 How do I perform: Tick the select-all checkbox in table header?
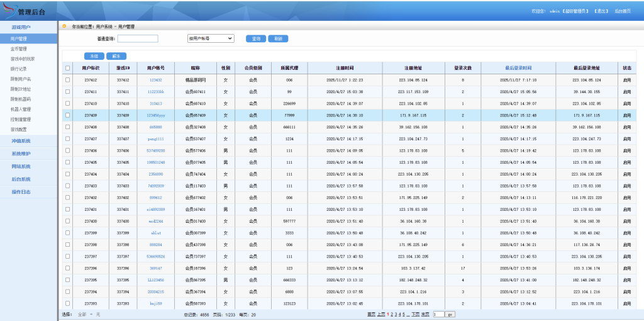coord(68,68)
